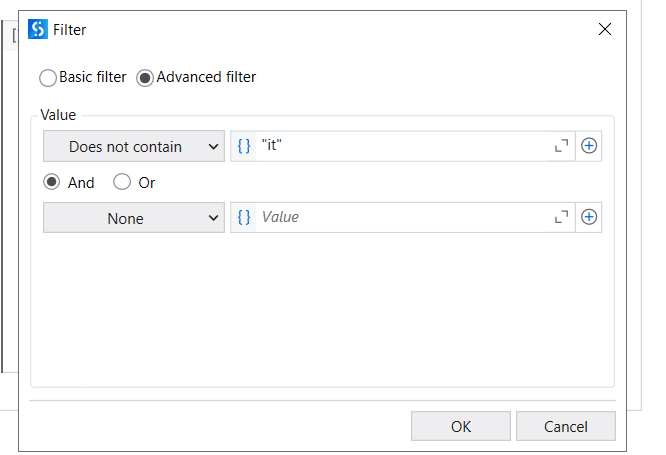
Task: Click the Filter app icon in title bar
Action: (38, 29)
